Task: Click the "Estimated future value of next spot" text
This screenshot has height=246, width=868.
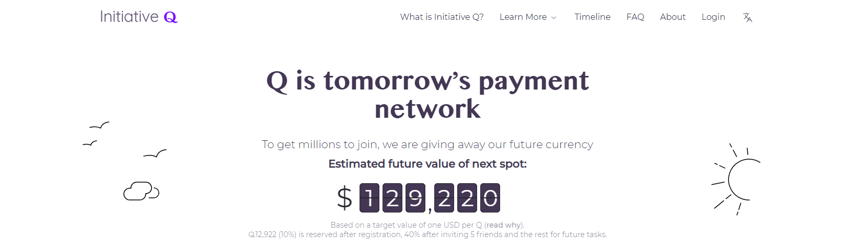Action: [427, 164]
